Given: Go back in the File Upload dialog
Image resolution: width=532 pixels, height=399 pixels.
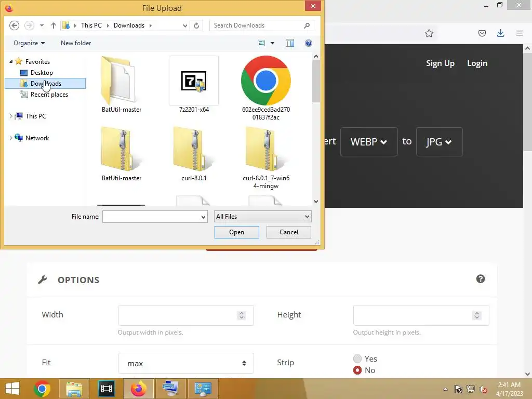Looking at the screenshot, I should point(14,25).
